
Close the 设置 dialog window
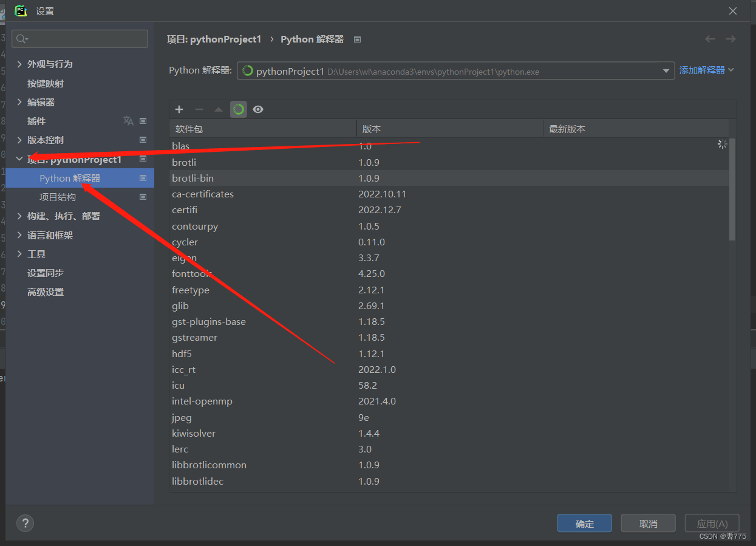coord(733,11)
